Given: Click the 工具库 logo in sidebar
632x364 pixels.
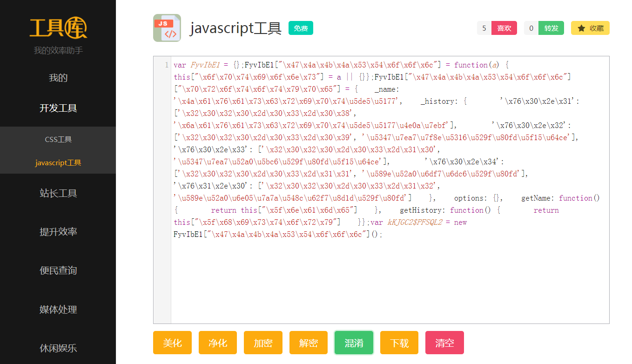Looking at the screenshot, I should 58,28.
